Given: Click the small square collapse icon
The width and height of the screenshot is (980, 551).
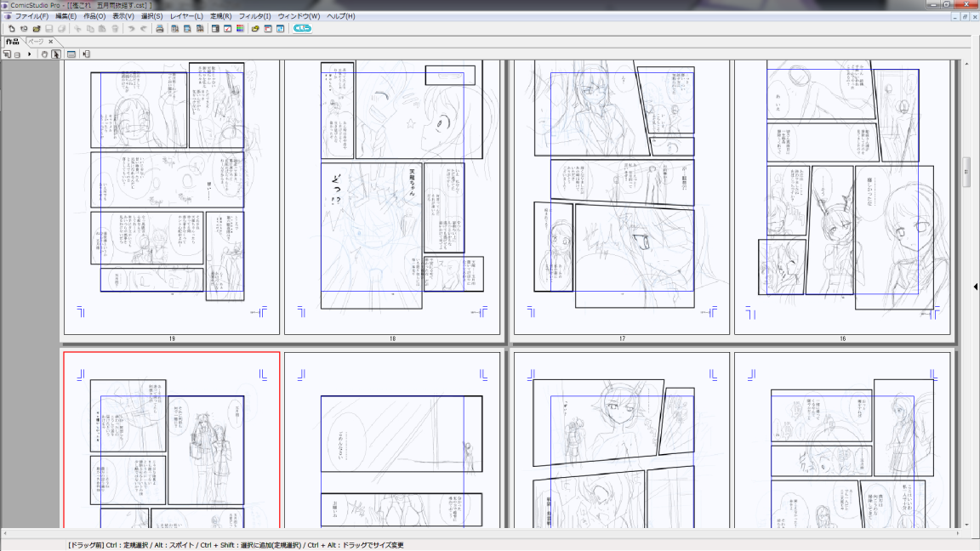Looking at the screenshot, I should 18,54.
